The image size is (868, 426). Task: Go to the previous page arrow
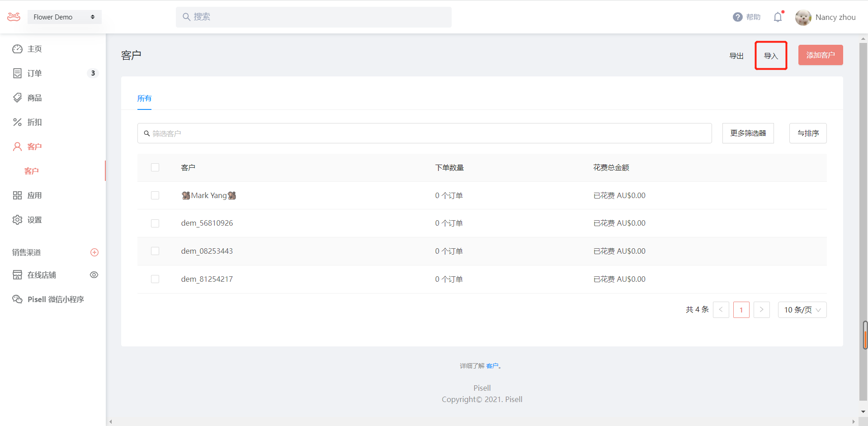[721, 310]
